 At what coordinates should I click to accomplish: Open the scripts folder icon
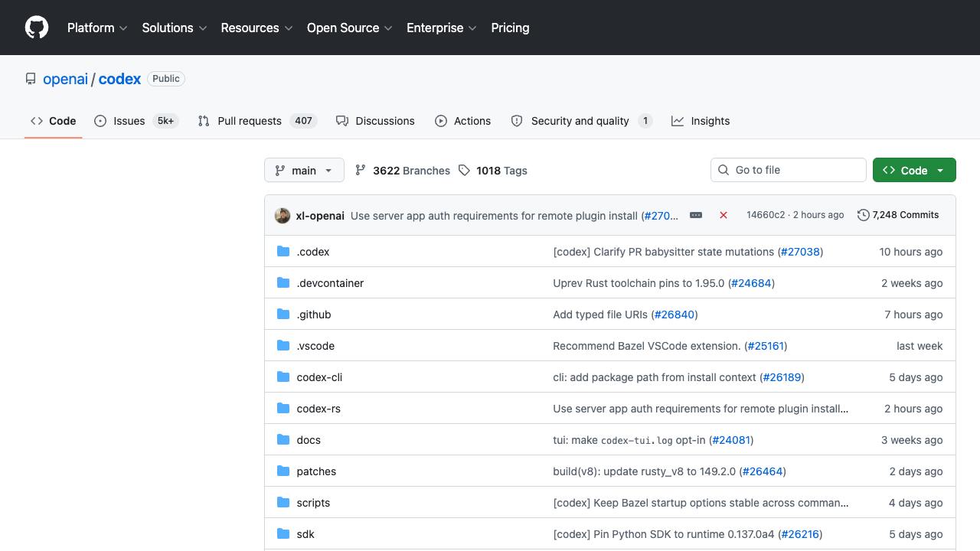click(283, 503)
